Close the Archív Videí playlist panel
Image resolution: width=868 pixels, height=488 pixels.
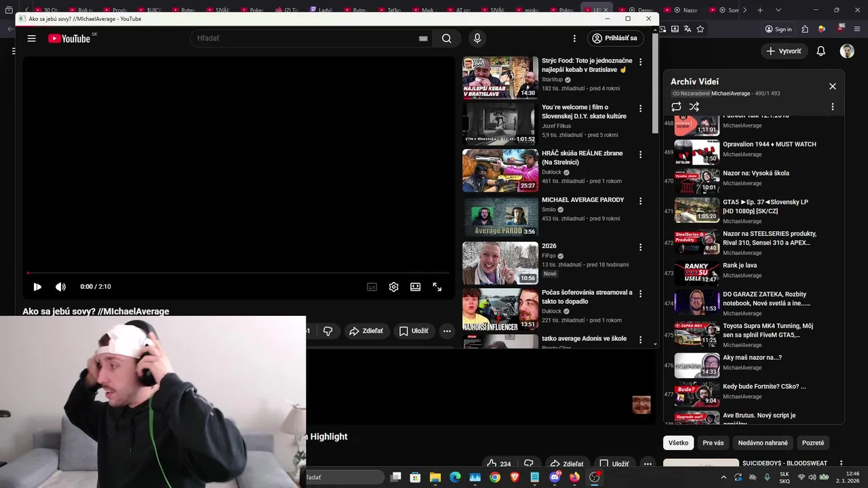[x=833, y=86]
